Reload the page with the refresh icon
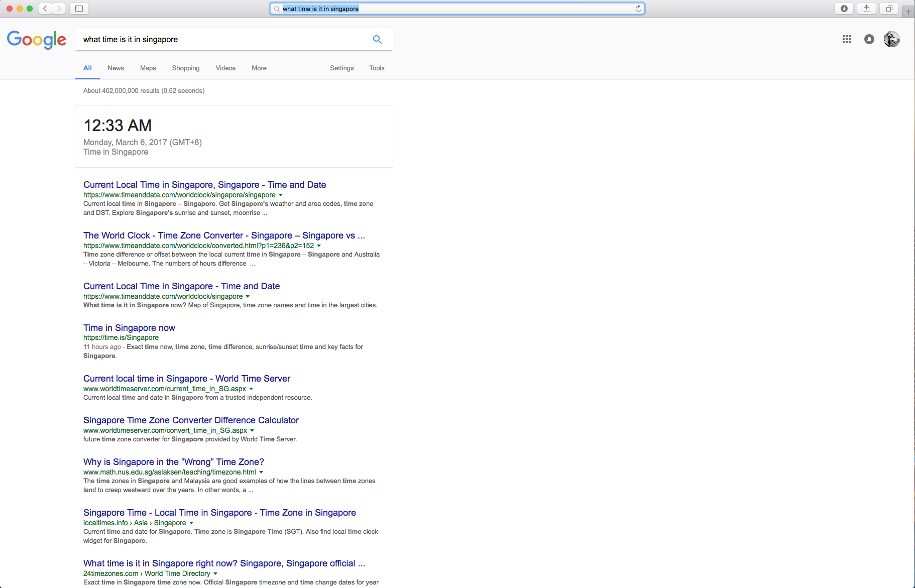 tap(638, 9)
